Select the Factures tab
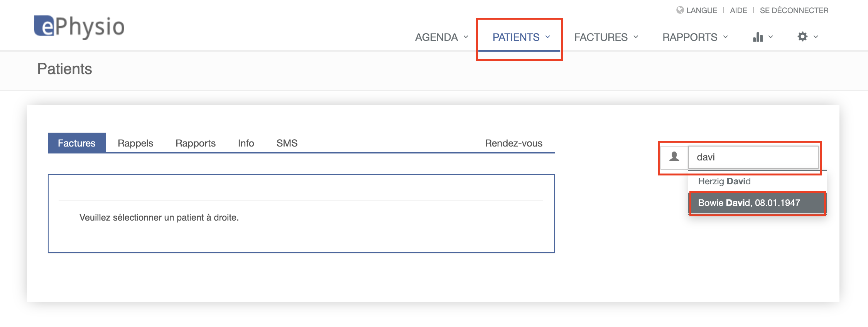This screenshot has height=327, width=868. pos(77,143)
